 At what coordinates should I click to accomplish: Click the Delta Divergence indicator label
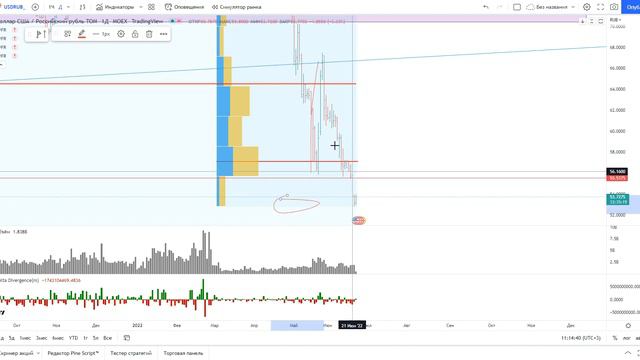[x=20, y=280]
